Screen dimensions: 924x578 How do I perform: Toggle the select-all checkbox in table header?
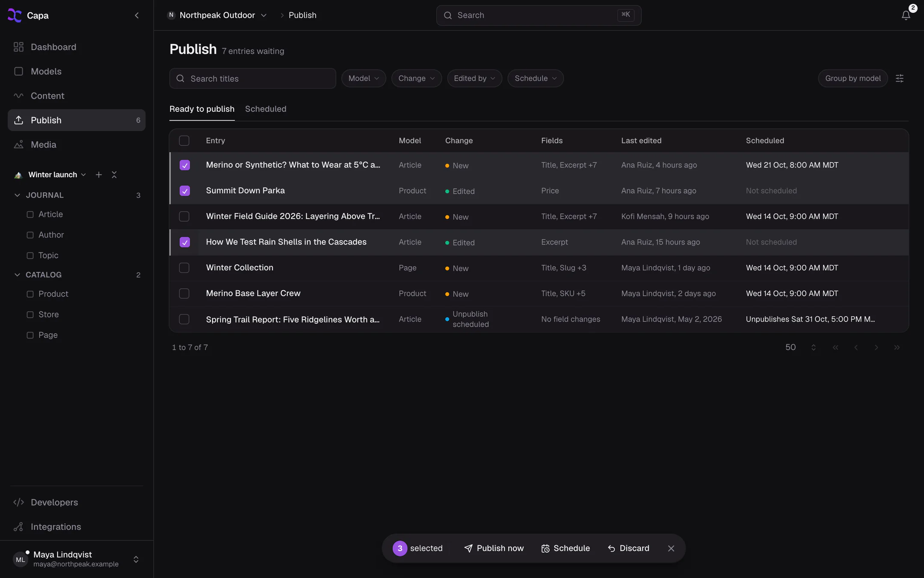(184, 140)
